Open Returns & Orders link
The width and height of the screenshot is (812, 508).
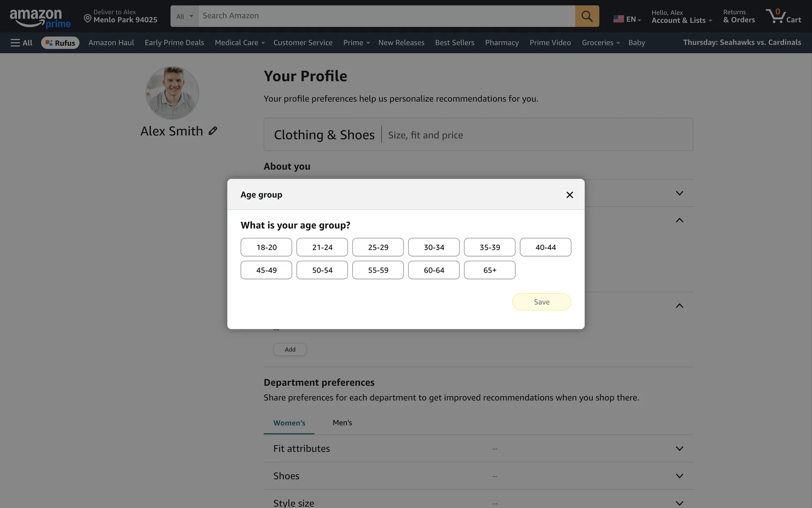(x=738, y=16)
